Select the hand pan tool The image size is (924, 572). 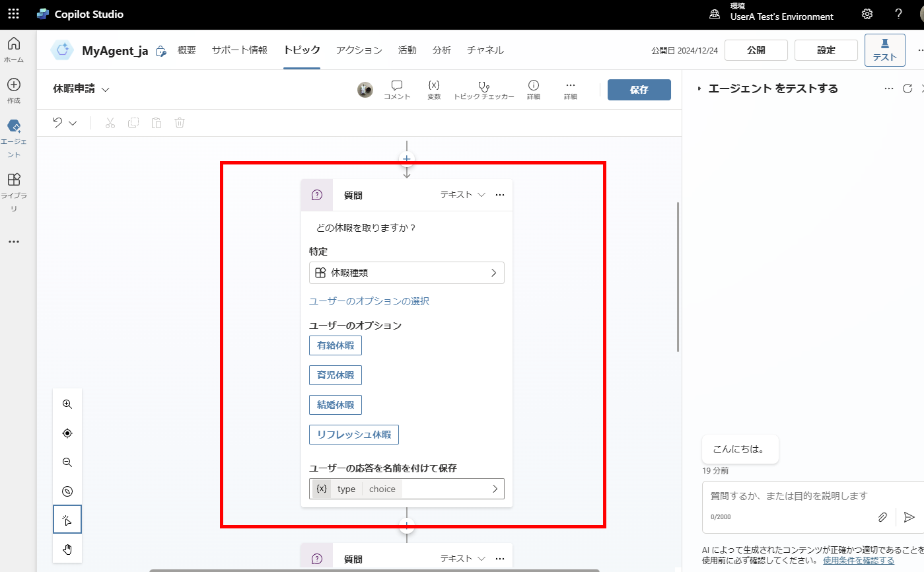(x=67, y=549)
